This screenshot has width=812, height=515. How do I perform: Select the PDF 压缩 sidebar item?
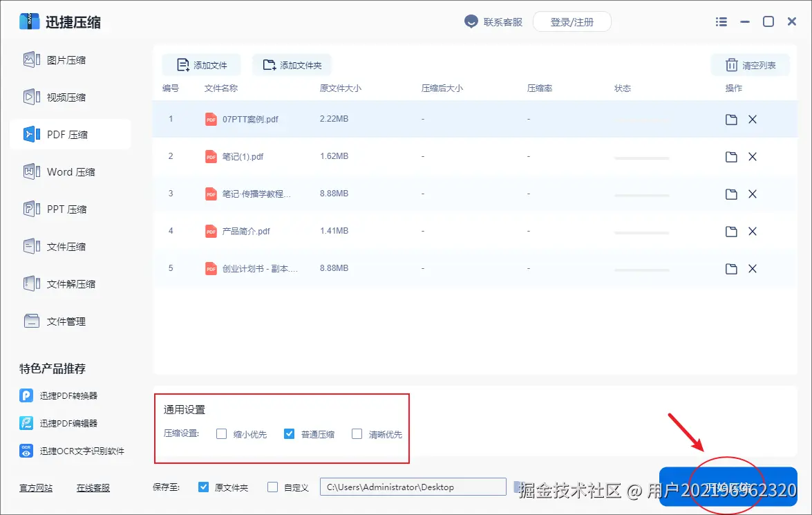coord(70,135)
